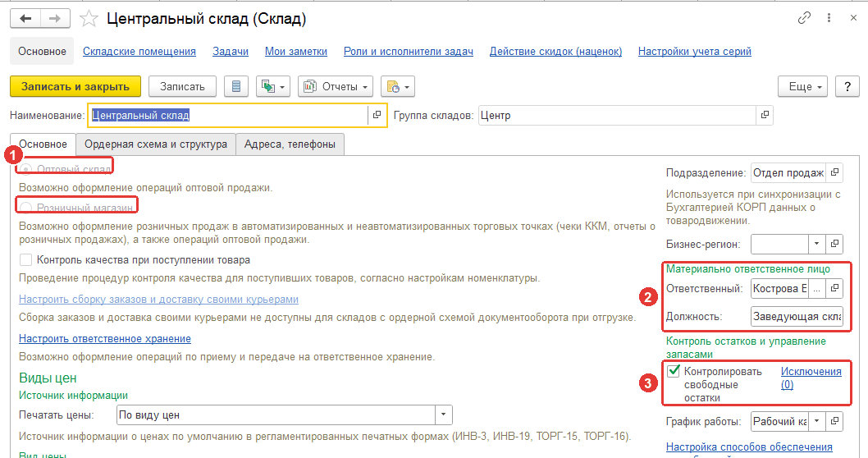Copy link using chain icon in title bar

[804, 18]
